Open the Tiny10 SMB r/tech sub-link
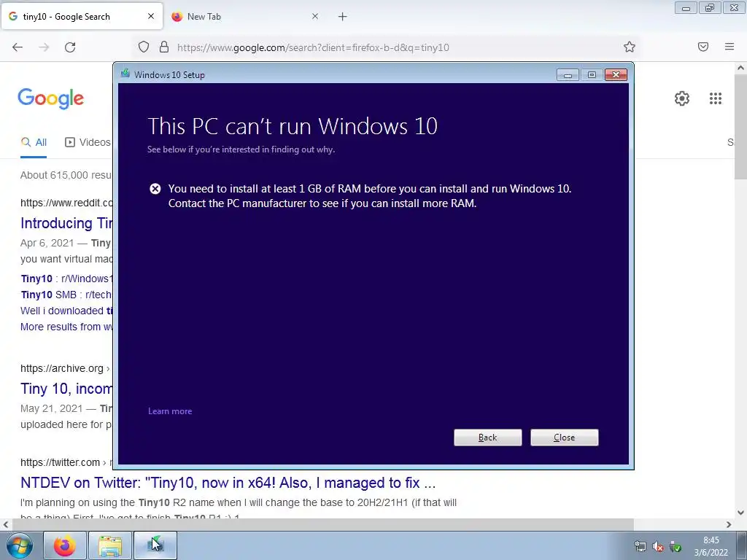 66,295
